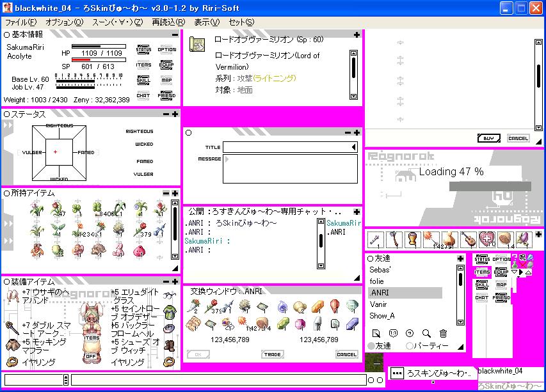546x392 pixels.
Task: Click the OPTION button in 基本情報 panel
Action: (167, 49)
